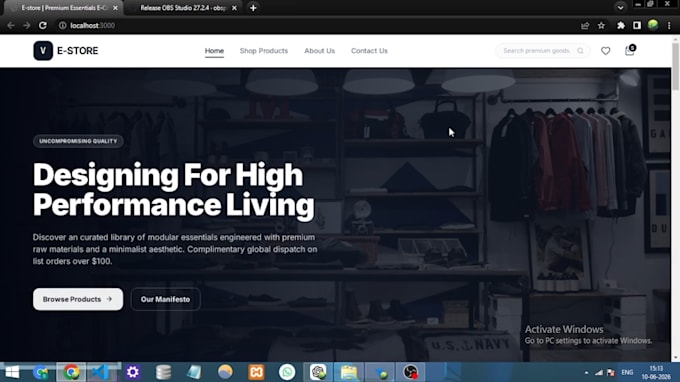
Task: Open the Chrome profile avatar
Action: pyautogui.click(x=653, y=25)
